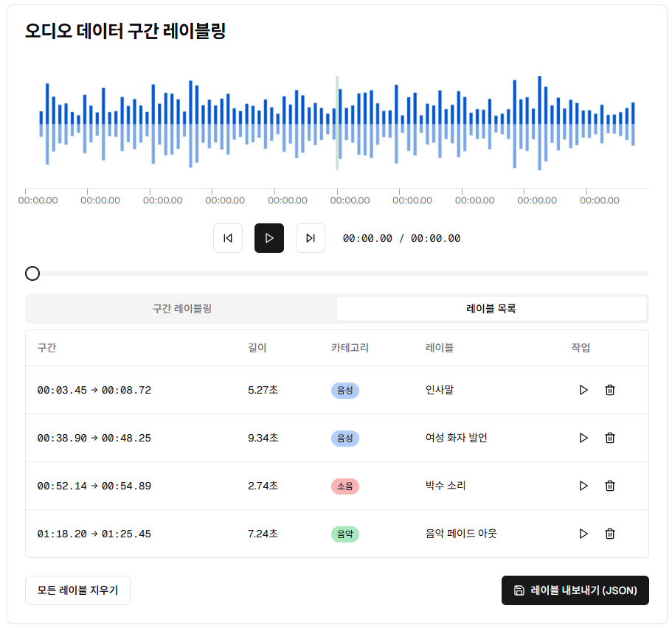Select the 레이블 목록 tab
Viewport: 672px width, 628px height.
pos(491,308)
